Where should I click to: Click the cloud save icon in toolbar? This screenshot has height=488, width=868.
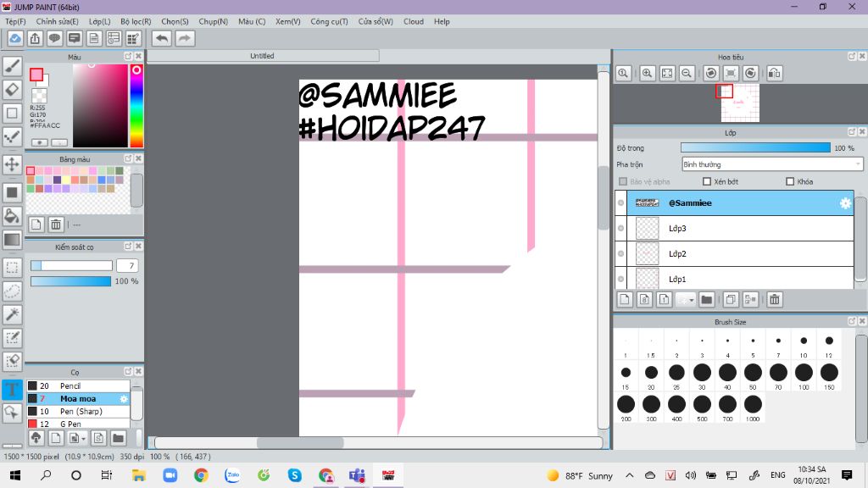(15, 38)
